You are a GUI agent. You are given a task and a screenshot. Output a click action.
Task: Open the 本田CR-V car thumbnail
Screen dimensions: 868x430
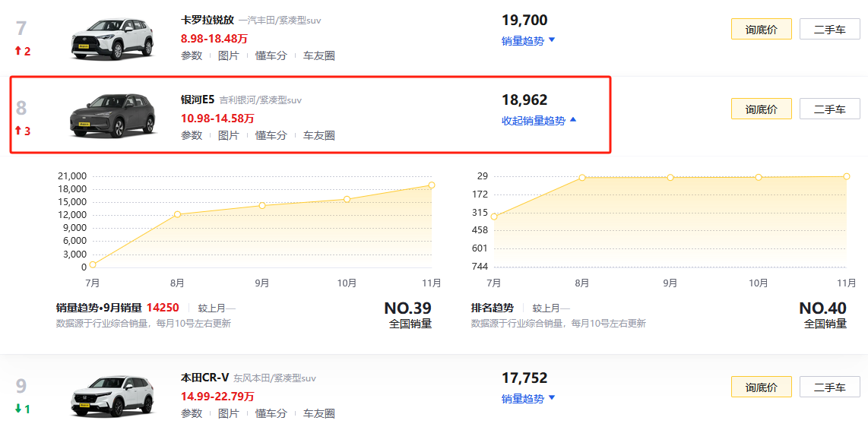113,397
